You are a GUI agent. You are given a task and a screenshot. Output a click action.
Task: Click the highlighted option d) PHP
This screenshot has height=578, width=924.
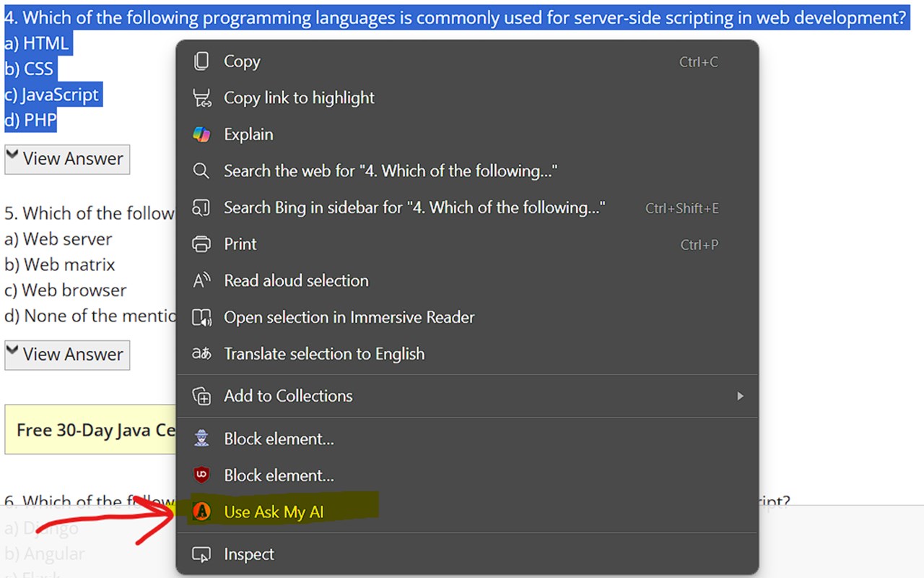[31, 120]
